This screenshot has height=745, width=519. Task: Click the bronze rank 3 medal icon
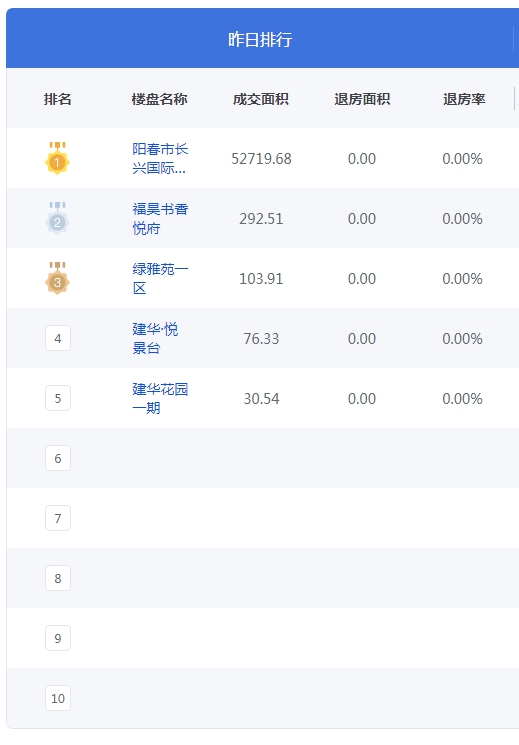[x=58, y=278]
